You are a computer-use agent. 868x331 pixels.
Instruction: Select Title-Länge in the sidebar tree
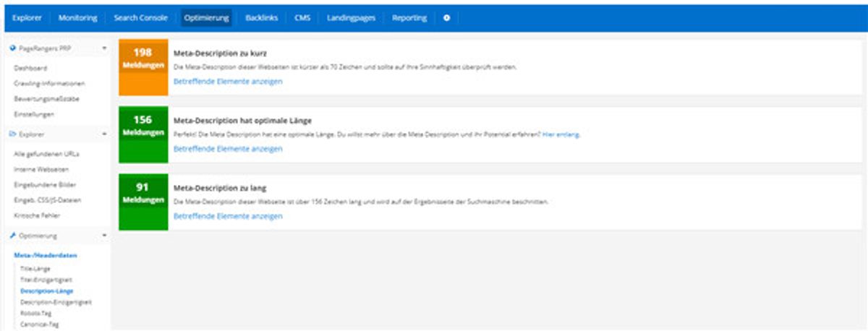[x=36, y=268]
